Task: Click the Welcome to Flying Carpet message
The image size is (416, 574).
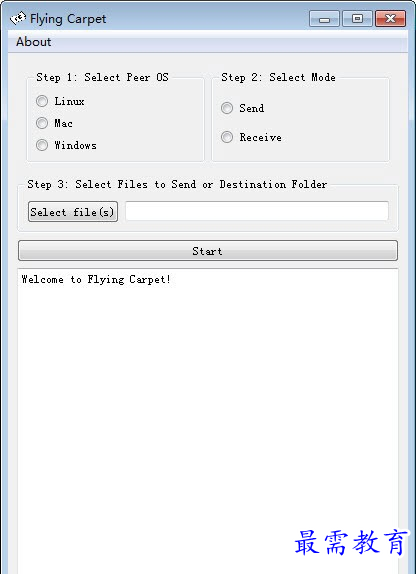Action: click(x=96, y=280)
